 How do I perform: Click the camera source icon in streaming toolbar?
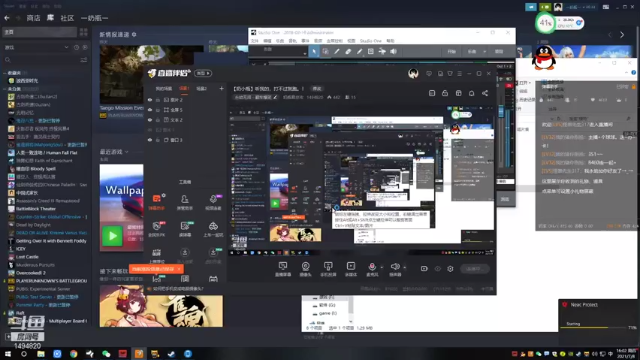point(305,267)
